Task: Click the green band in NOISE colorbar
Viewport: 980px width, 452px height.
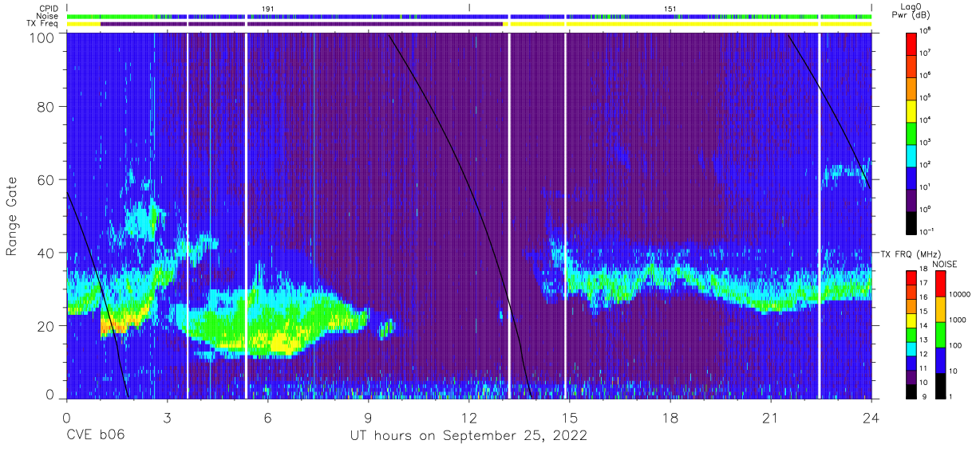Action: 941,335
